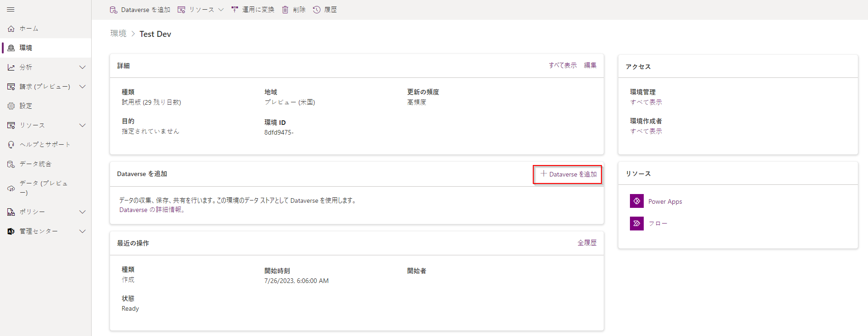Click the 高頻度 update frequency value
868x336 pixels.
(417, 102)
